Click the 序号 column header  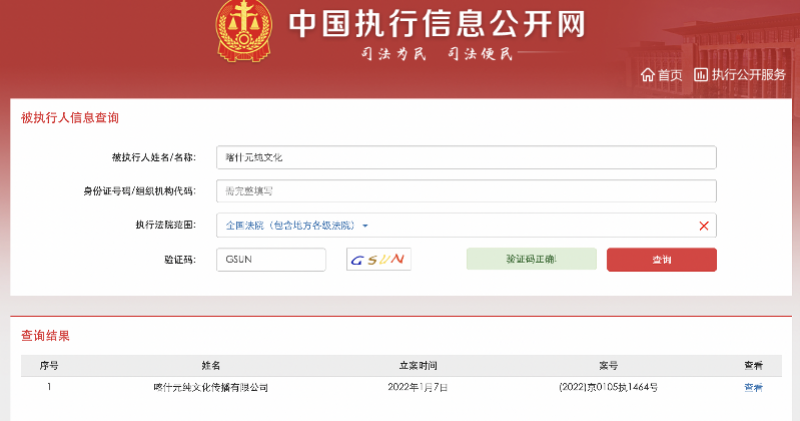coord(49,365)
